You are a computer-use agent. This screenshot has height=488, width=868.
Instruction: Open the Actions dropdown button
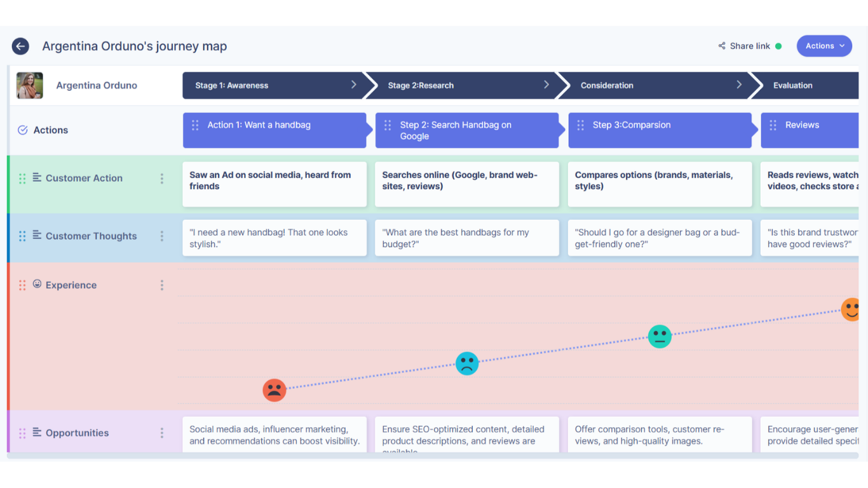tap(824, 46)
